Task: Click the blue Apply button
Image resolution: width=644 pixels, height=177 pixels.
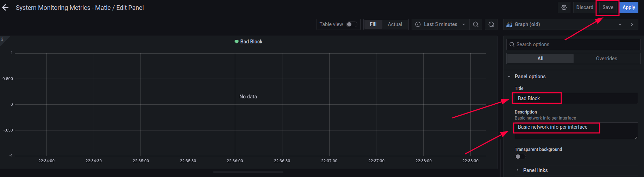Action: coord(629,7)
